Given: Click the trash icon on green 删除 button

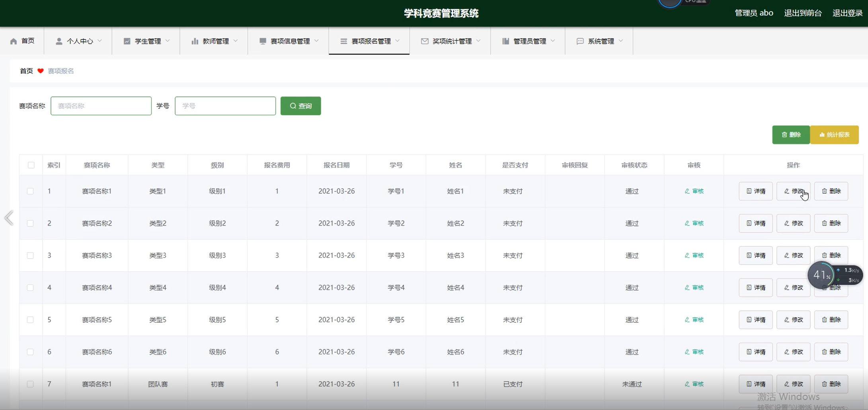Looking at the screenshot, I should click(x=784, y=135).
